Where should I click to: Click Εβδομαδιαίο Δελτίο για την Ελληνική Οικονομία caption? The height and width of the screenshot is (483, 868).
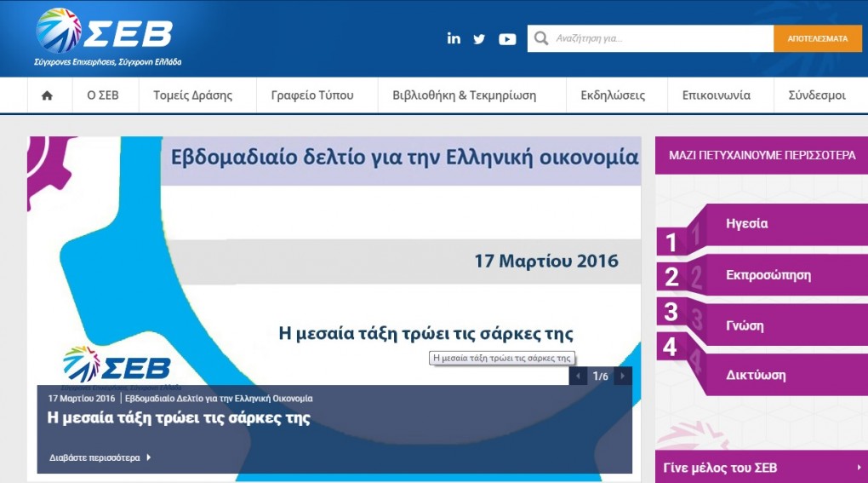pos(219,399)
